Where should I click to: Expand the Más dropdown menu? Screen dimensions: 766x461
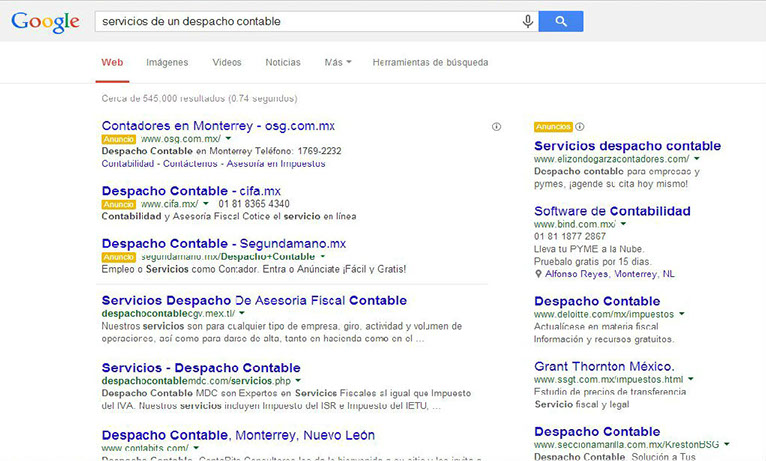pyautogui.click(x=338, y=63)
